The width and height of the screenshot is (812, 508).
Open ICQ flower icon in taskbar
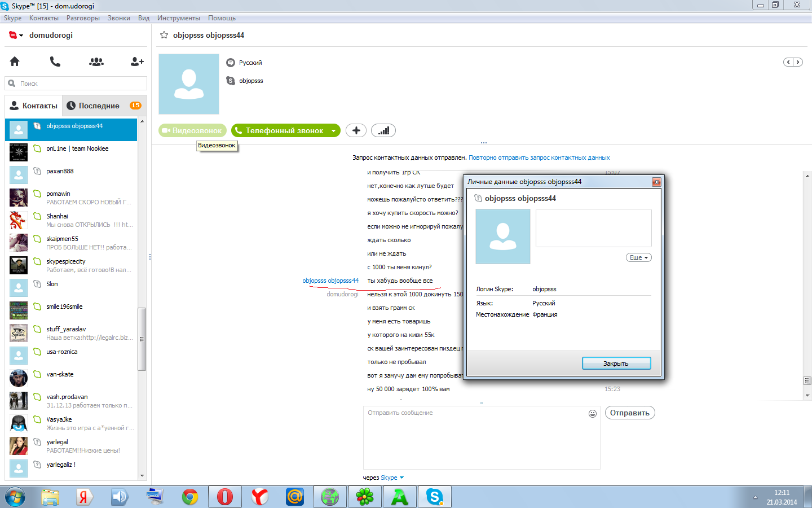[x=365, y=497]
